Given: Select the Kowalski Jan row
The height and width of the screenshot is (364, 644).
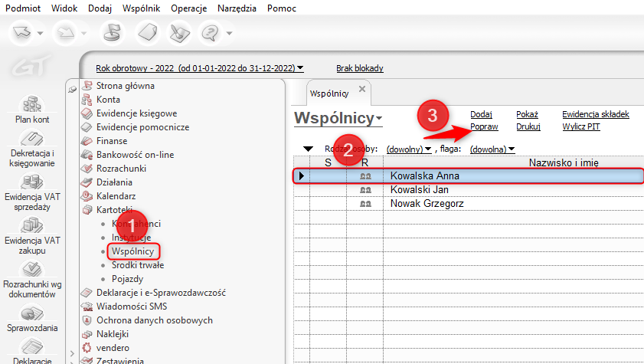Looking at the screenshot, I should (x=468, y=190).
